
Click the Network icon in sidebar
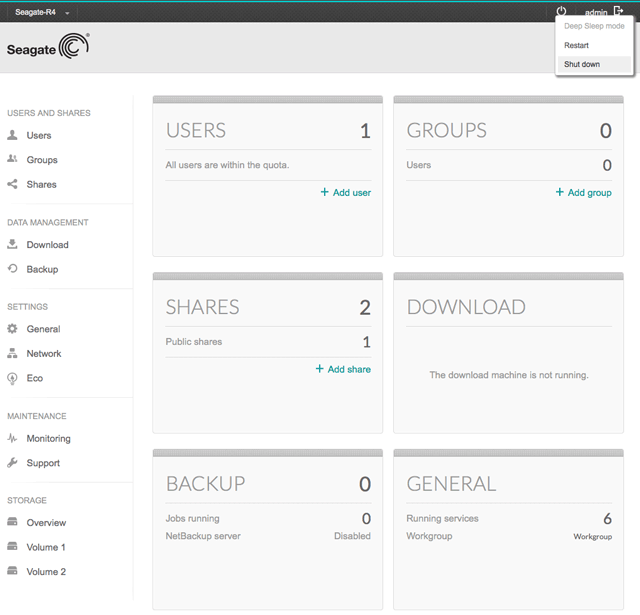13,354
